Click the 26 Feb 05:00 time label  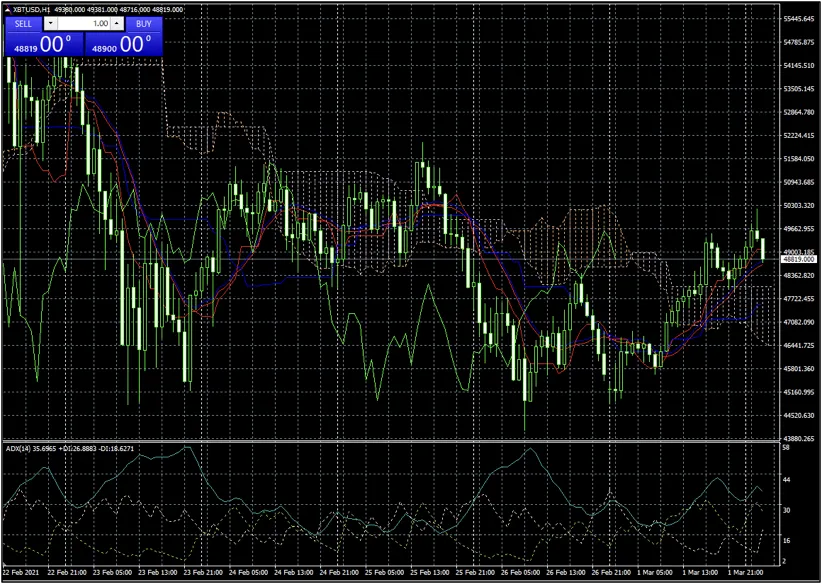pyautogui.click(x=519, y=572)
